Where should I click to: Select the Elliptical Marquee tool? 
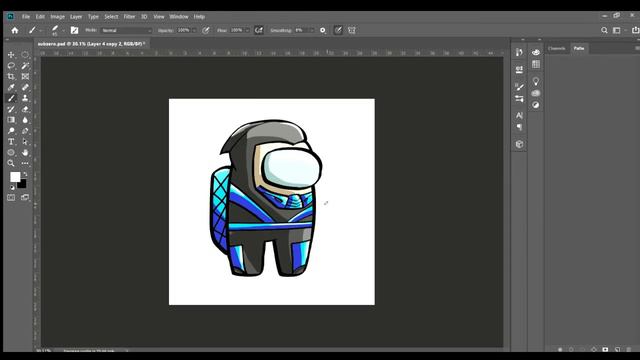[25, 55]
